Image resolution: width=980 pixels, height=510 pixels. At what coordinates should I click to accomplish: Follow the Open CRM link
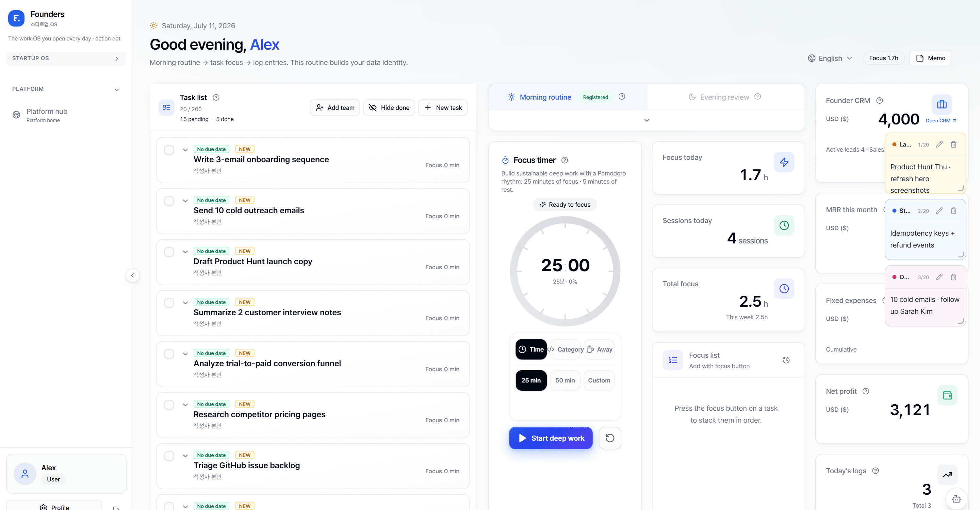(x=941, y=120)
